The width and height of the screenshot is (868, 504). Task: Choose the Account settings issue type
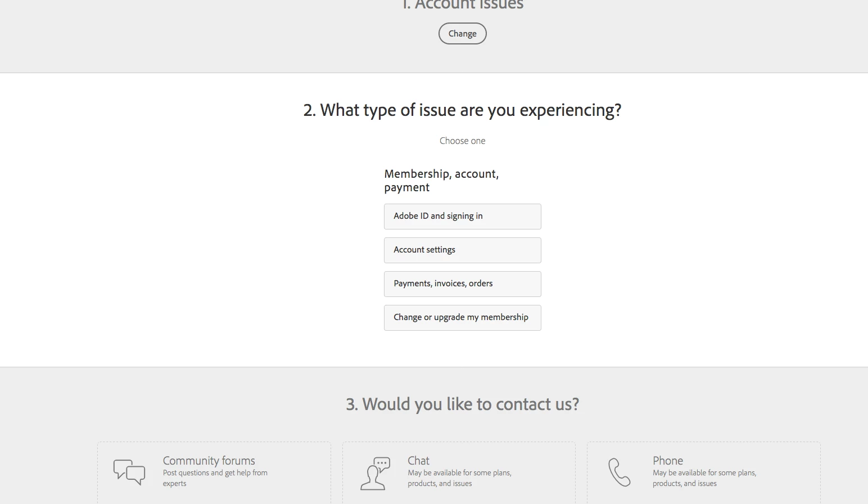[462, 250]
